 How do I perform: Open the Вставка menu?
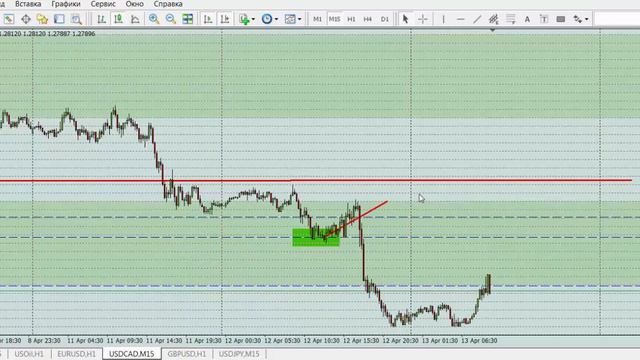[x=28, y=4]
